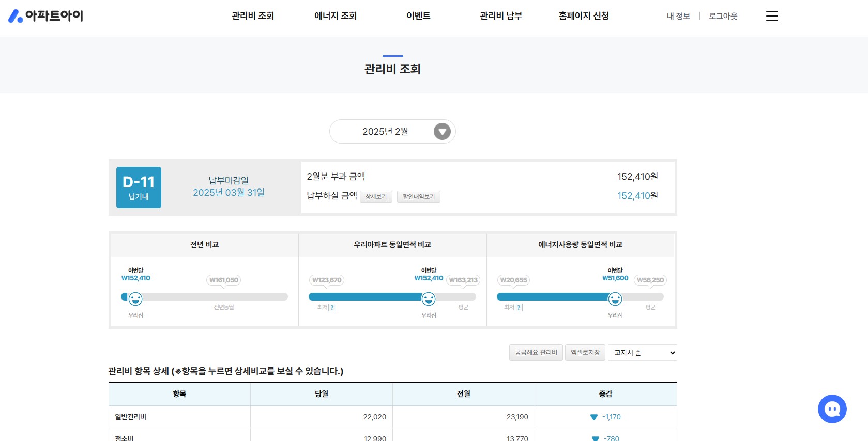
Task: Open the 에너지 조회 menu
Action: point(336,16)
